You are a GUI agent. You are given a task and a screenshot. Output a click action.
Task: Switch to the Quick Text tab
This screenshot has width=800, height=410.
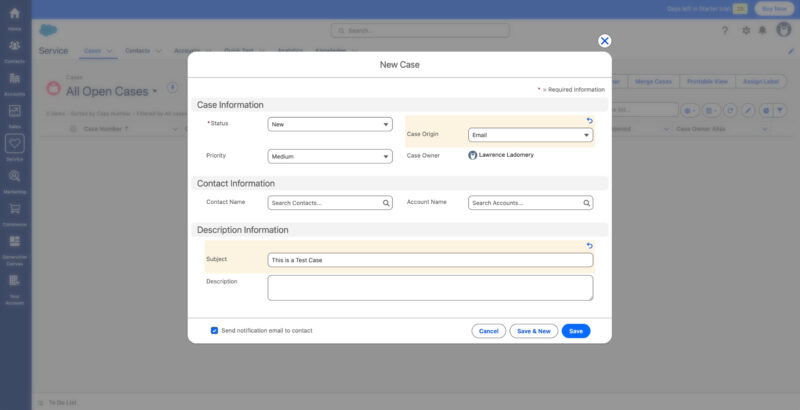[239, 51]
